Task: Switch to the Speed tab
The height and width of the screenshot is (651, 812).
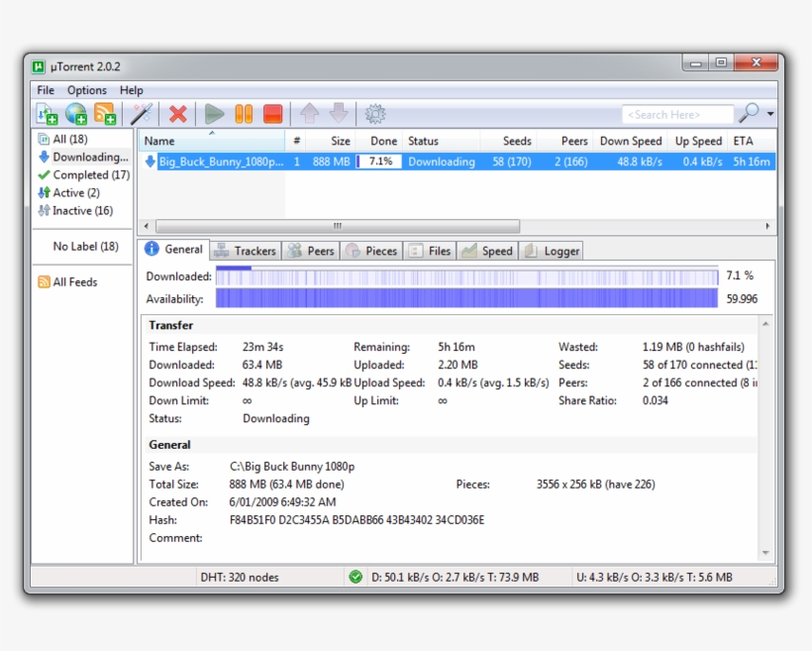Action: (x=487, y=250)
